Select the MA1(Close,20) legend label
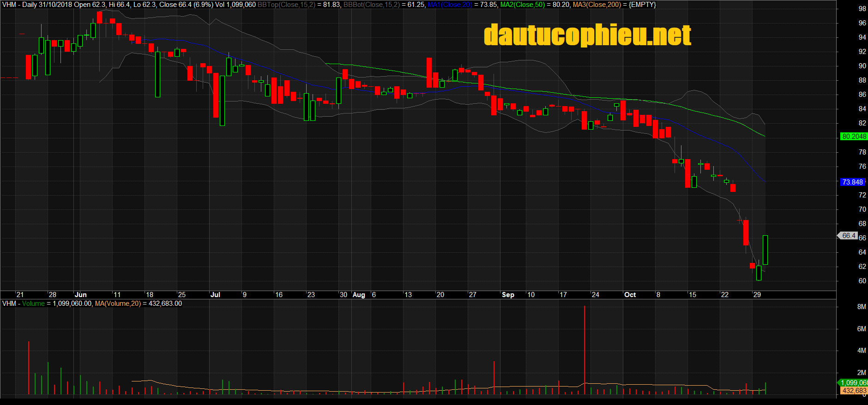The height and width of the screenshot is (405, 868). click(x=449, y=5)
